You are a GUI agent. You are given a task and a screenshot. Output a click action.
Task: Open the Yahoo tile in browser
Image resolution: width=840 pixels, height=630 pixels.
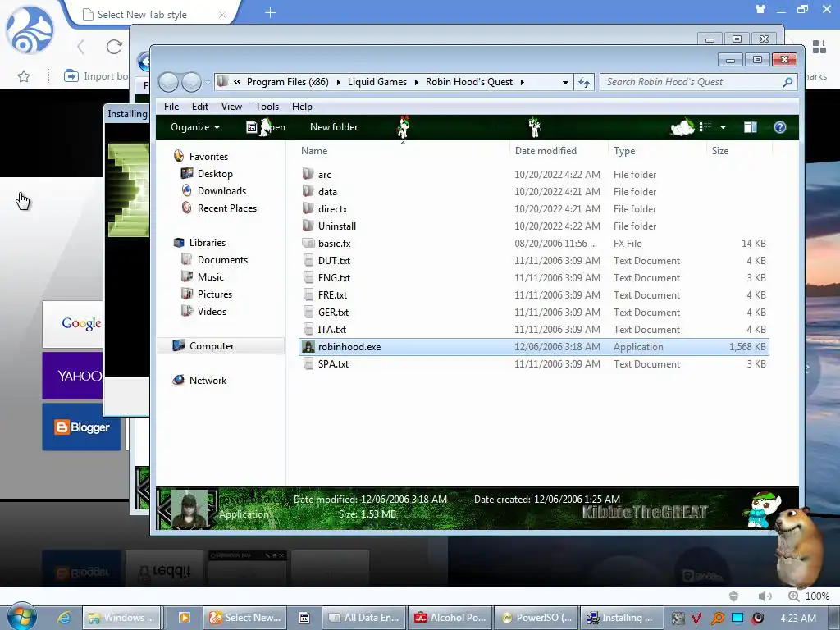[73, 376]
